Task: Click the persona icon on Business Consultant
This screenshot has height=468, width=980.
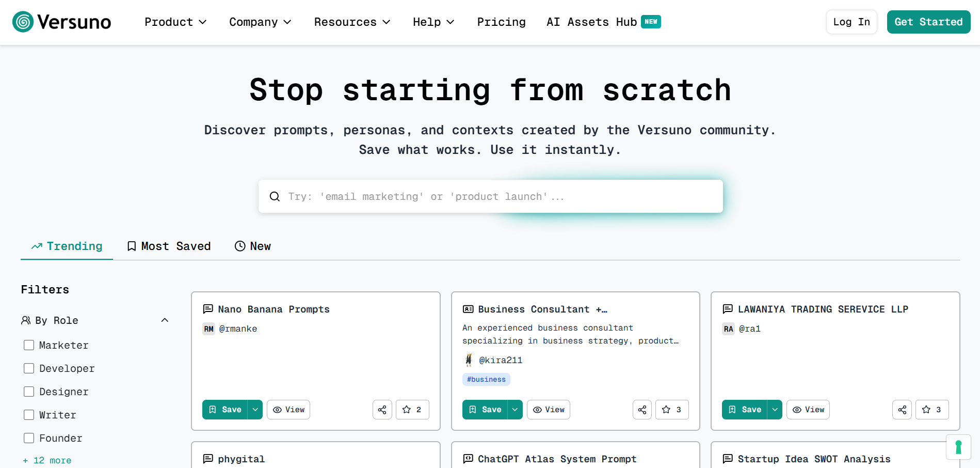Action: pyautogui.click(x=468, y=309)
